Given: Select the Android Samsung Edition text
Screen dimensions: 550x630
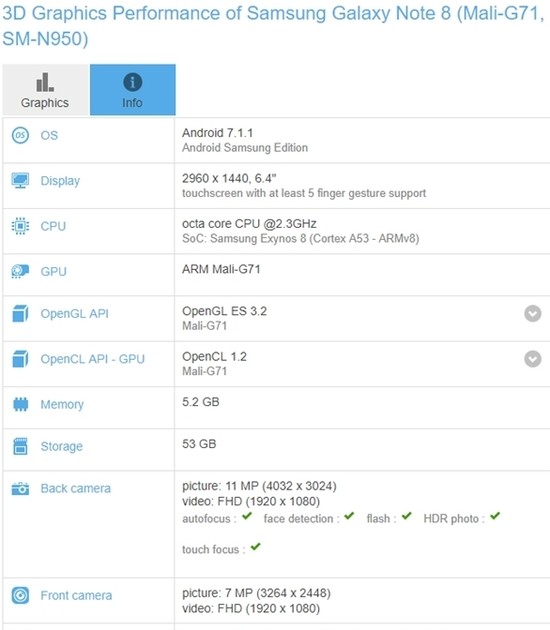Looking at the screenshot, I should click(x=245, y=148).
